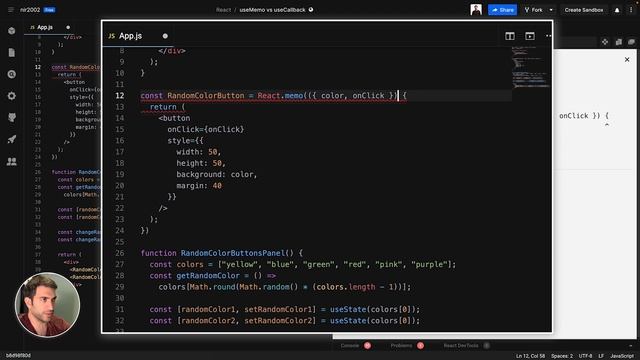This screenshot has height=360, width=640.
Task: Click the Problems count badge
Action: point(420,346)
